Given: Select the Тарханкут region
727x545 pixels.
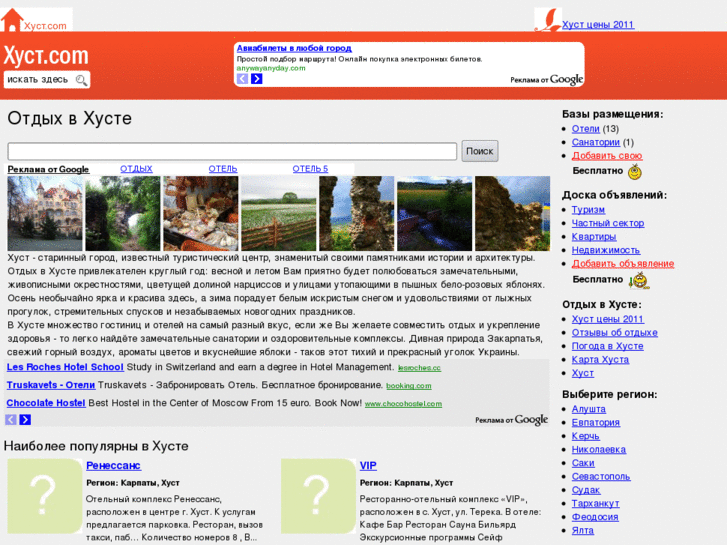Looking at the screenshot, I should click(x=596, y=503).
